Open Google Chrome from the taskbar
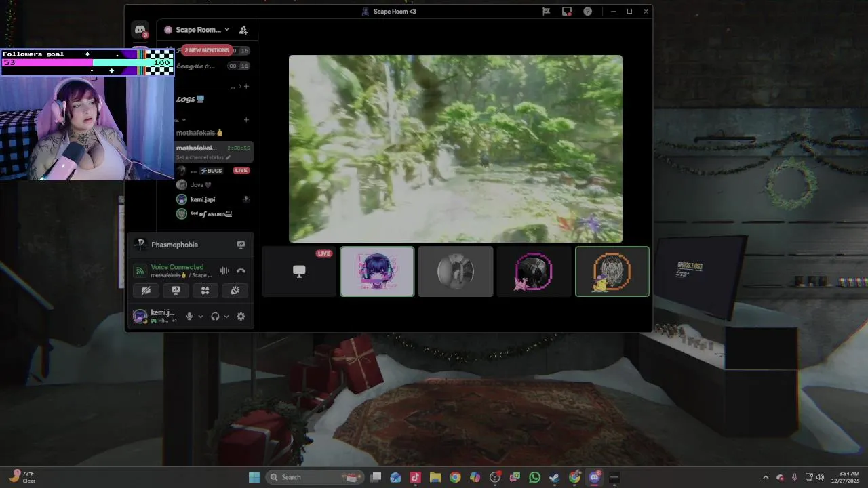This screenshot has width=868, height=488. click(x=455, y=477)
